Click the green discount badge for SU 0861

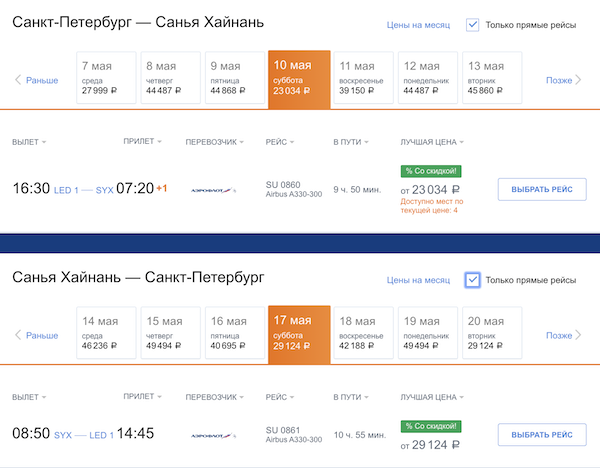coord(431,425)
